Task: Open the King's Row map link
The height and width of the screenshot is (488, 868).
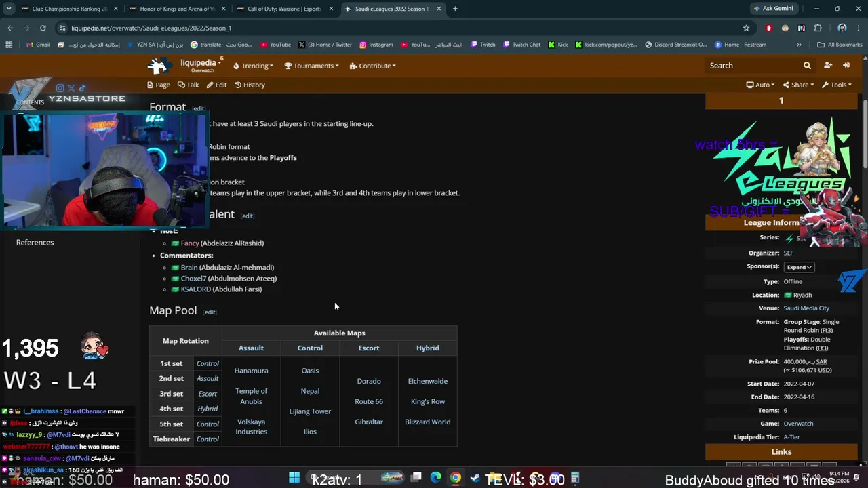Action: pos(428,401)
